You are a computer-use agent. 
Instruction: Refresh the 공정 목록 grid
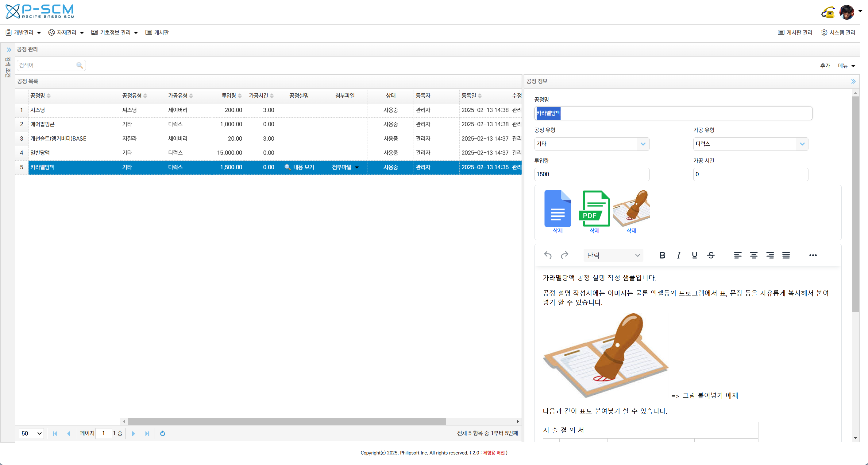162,434
